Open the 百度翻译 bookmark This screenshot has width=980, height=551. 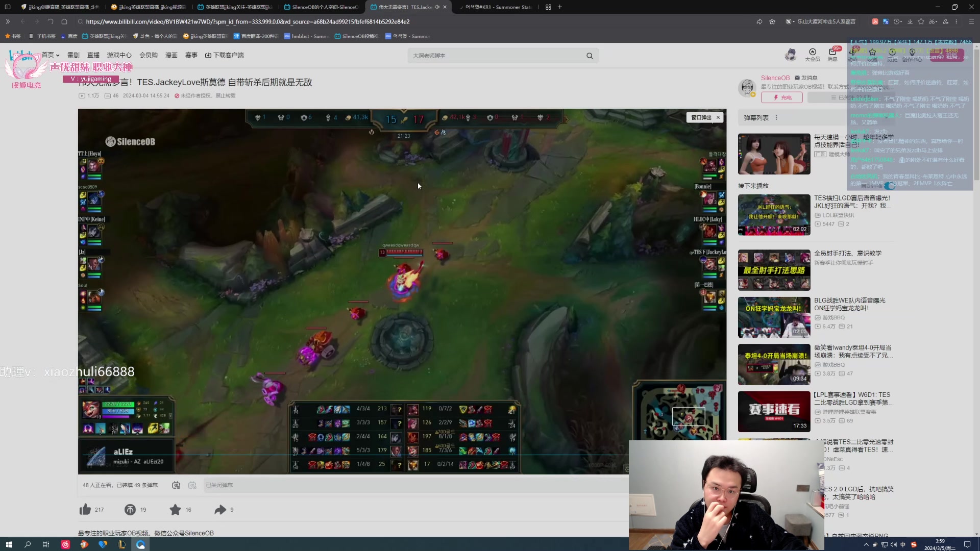click(x=256, y=36)
